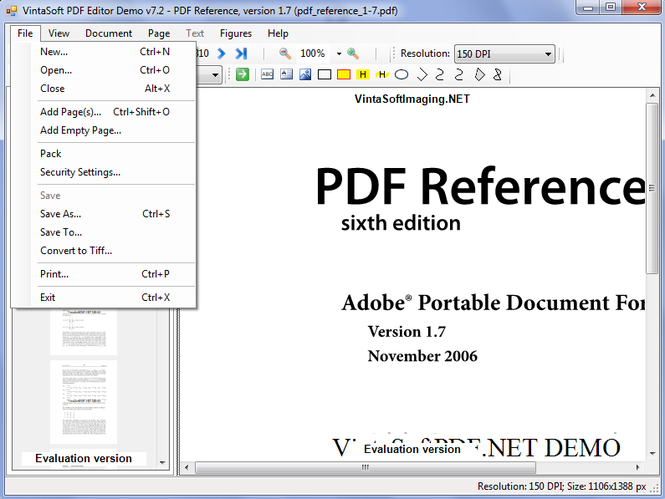Click the document vertical scrollbar thumb
The width and height of the screenshot is (665, 499).
pos(652,188)
